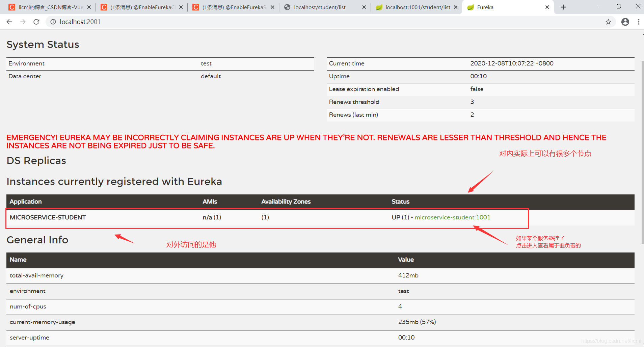Click the Renews threshold label
Image resolution: width=644 pixels, height=347 pixels.
354,102
